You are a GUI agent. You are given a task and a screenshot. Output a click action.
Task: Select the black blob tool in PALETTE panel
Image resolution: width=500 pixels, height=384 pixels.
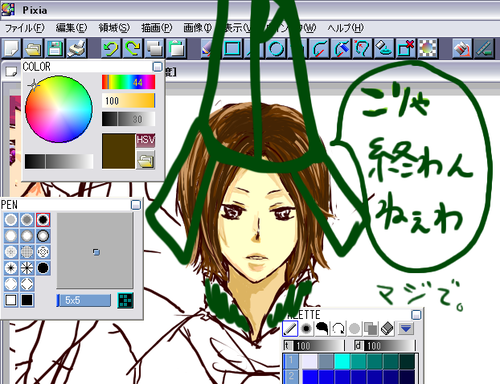322,329
